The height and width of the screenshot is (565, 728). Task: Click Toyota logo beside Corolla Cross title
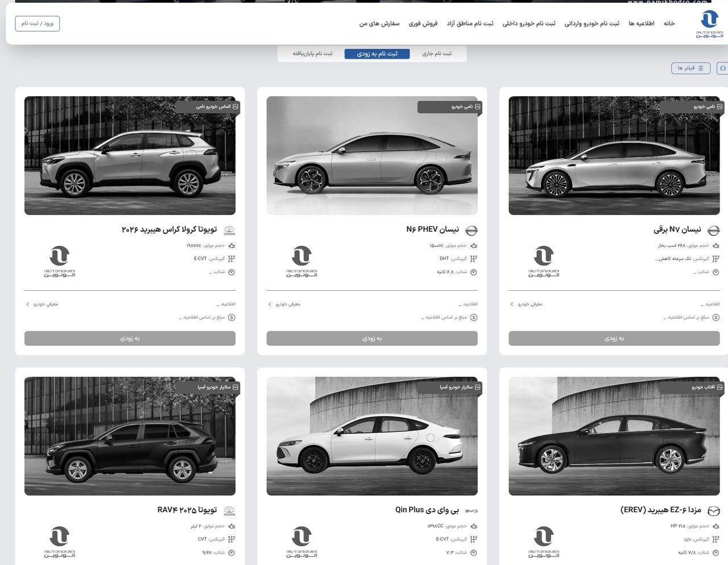[x=229, y=230]
